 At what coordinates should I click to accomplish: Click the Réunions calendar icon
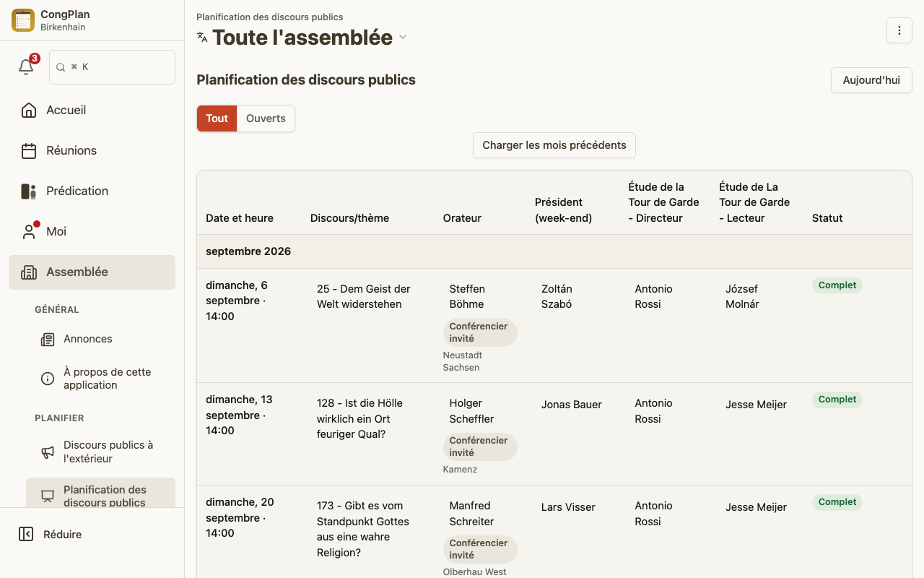click(29, 150)
